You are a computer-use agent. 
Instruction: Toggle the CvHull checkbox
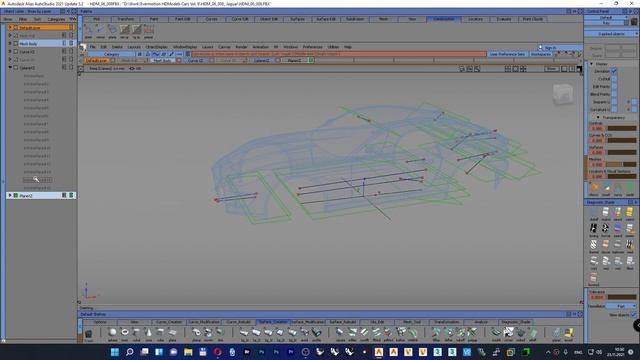tap(614, 79)
